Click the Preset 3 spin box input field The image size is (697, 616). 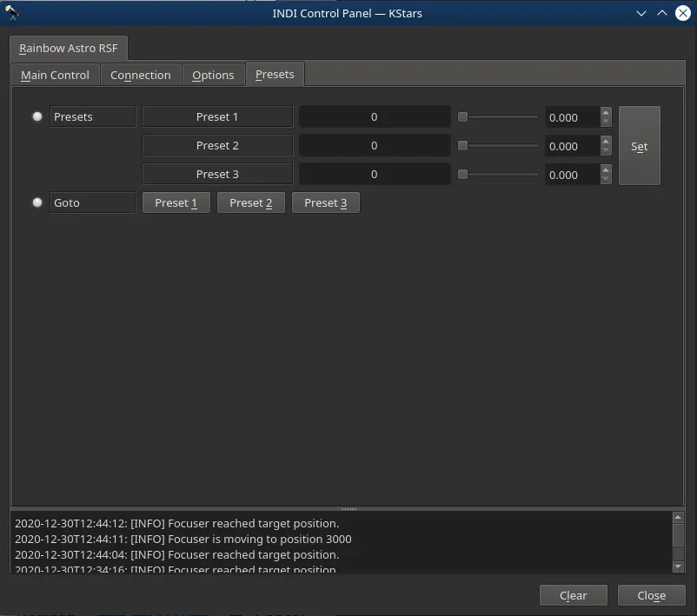coord(573,175)
